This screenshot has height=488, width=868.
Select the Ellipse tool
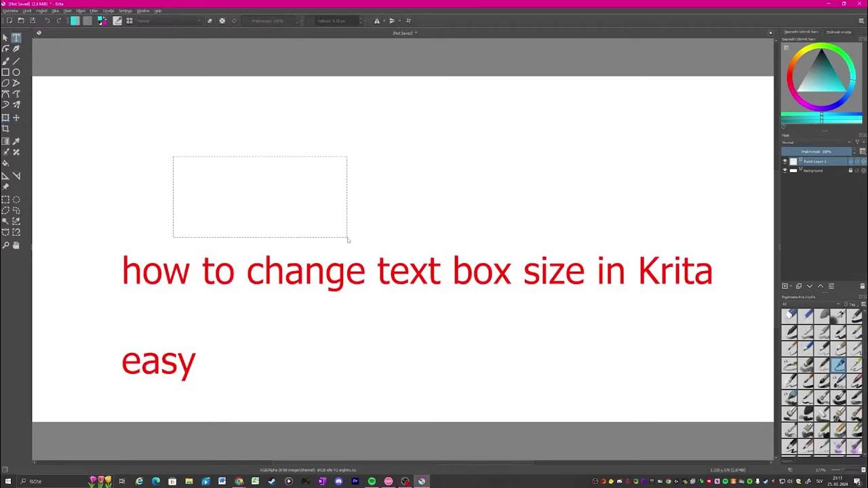16,72
